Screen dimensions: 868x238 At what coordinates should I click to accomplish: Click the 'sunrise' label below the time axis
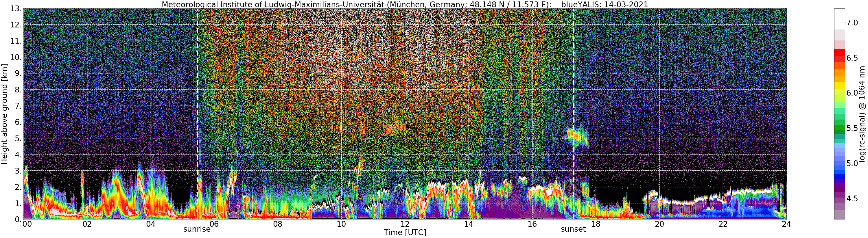tap(197, 229)
